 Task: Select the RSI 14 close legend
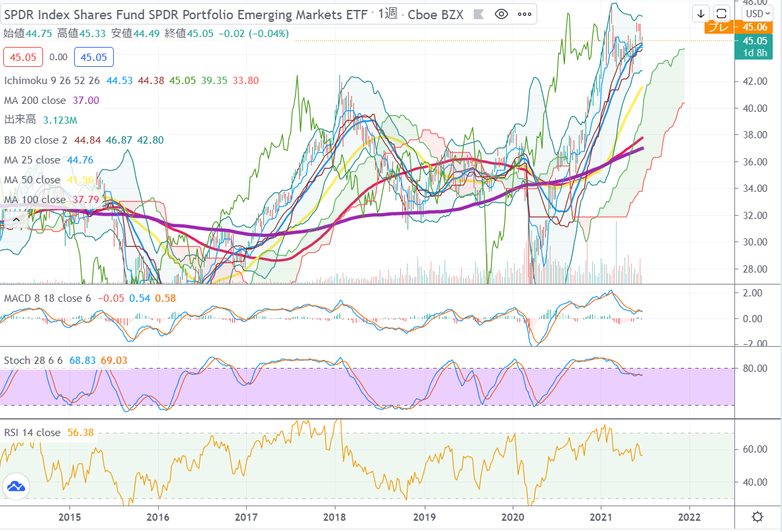click(32, 433)
